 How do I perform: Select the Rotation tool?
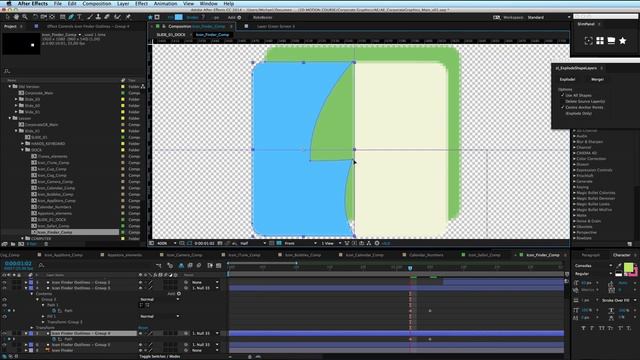coord(36,17)
